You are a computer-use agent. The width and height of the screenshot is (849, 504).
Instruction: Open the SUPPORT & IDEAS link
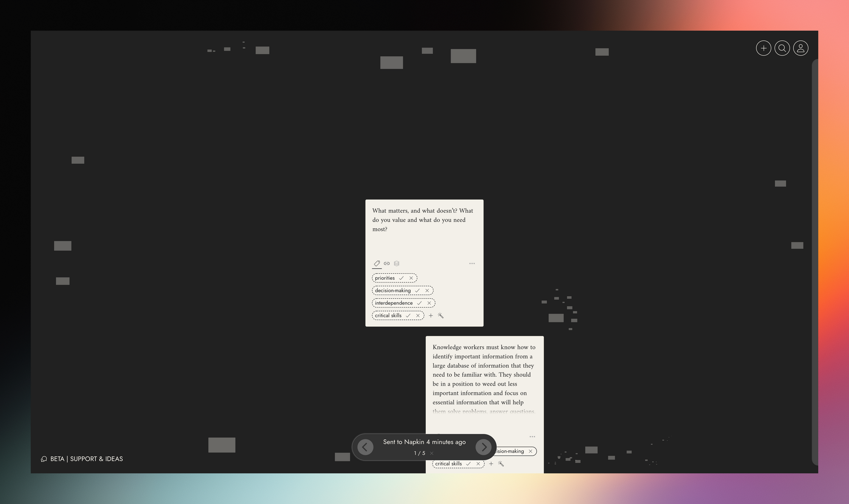point(96,459)
